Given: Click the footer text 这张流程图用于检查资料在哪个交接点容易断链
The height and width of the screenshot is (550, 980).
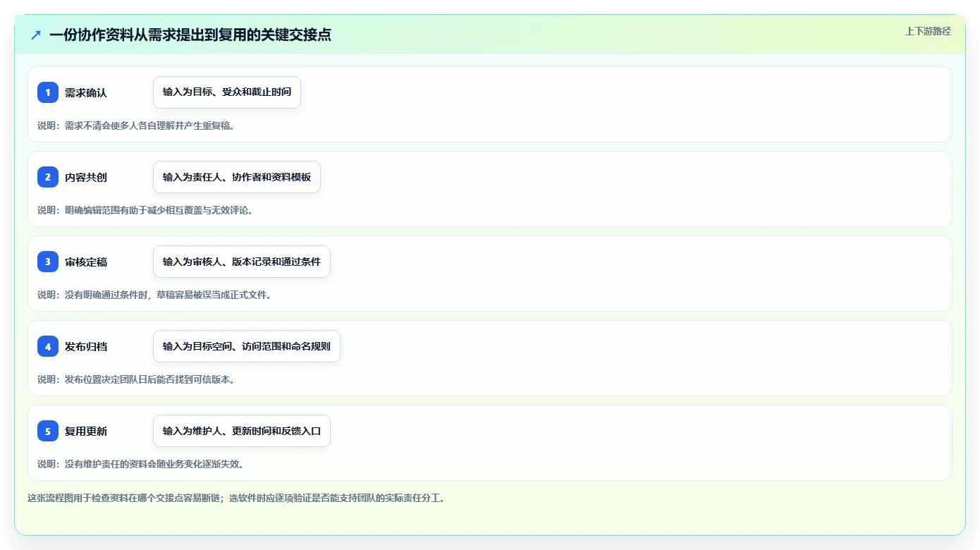Looking at the screenshot, I should click(124, 498).
